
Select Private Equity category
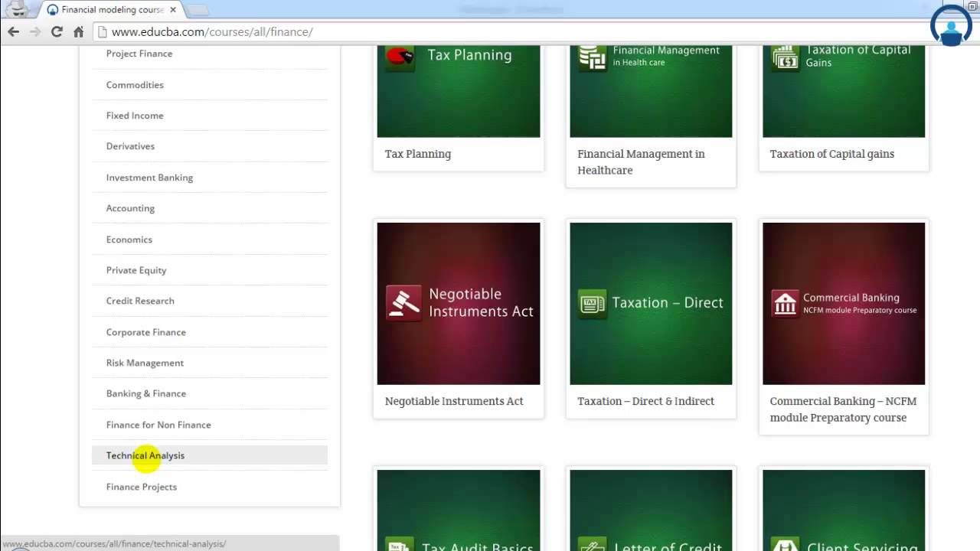tap(136, 270)
